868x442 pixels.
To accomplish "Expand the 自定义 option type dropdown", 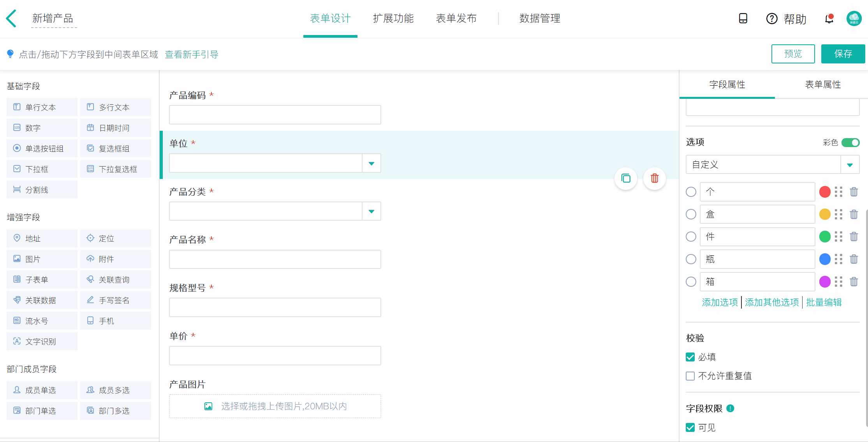I will [850, 165].
